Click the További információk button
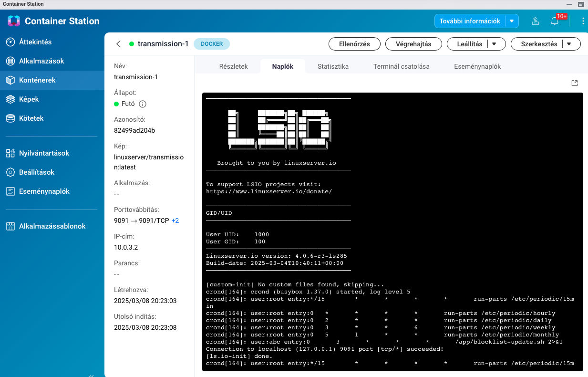The width and height of the screenshot is (588, 377). point(470,21)
